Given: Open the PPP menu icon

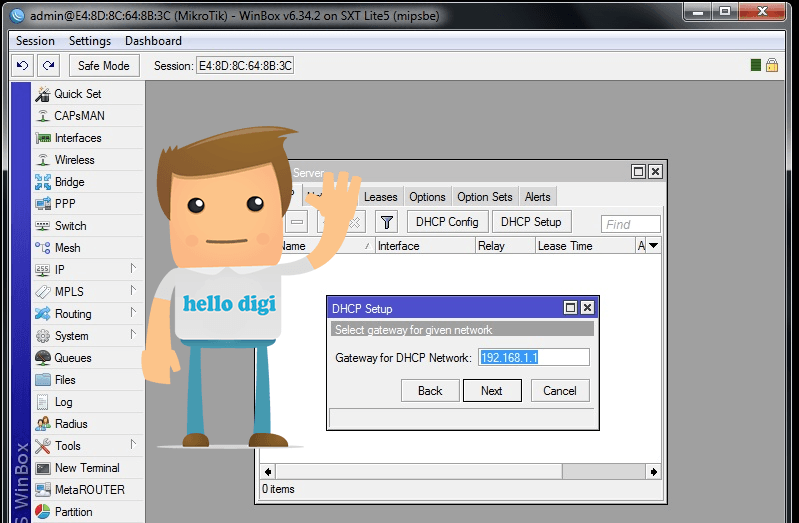Looking at the screenshot, I should point(43,204).
